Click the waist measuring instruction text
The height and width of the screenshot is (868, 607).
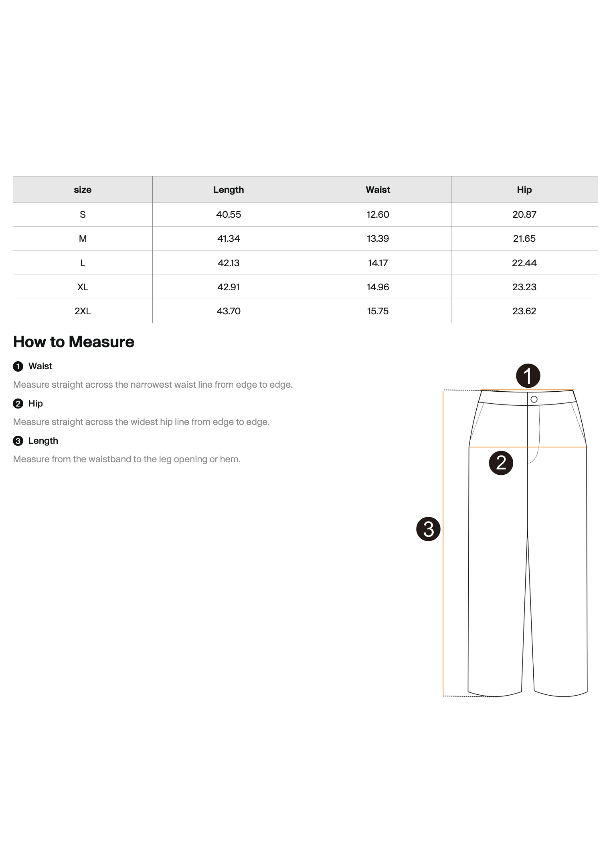pyautogui.click(x=153, y=385)
